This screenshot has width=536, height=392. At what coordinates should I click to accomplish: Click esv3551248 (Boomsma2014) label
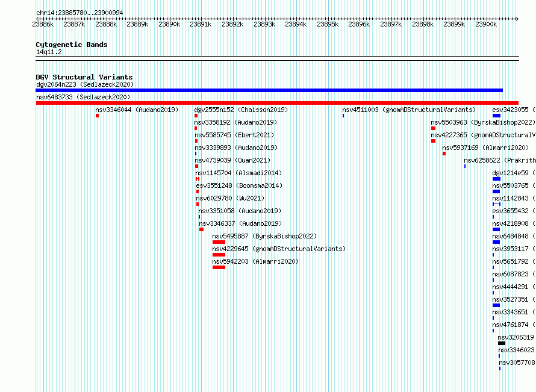click(239, 185)
